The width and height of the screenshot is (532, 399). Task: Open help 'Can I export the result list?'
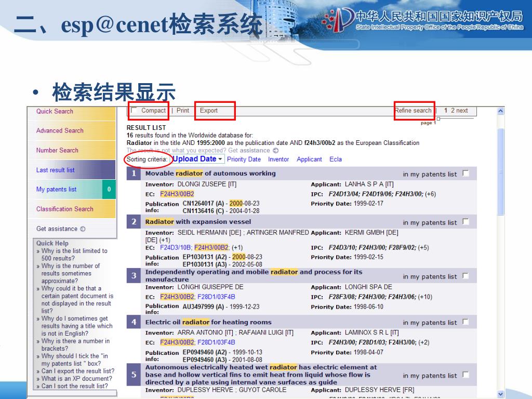coord(78,371)
